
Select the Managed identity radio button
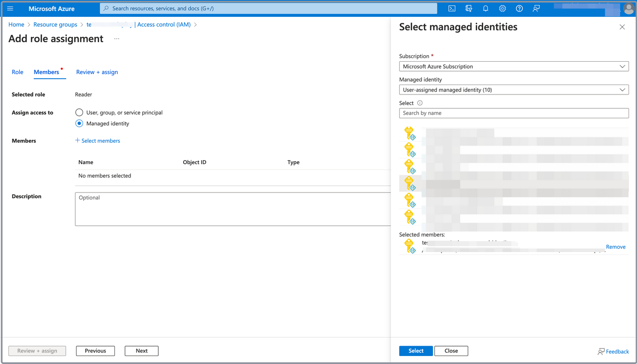point(79,123)
